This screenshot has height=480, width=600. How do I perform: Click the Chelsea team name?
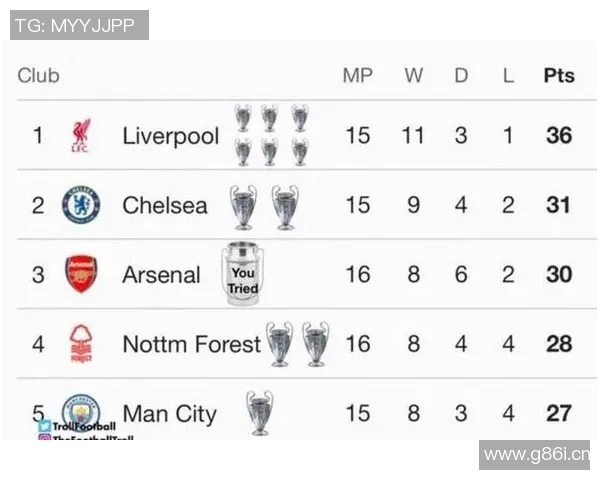click(165, 205)
